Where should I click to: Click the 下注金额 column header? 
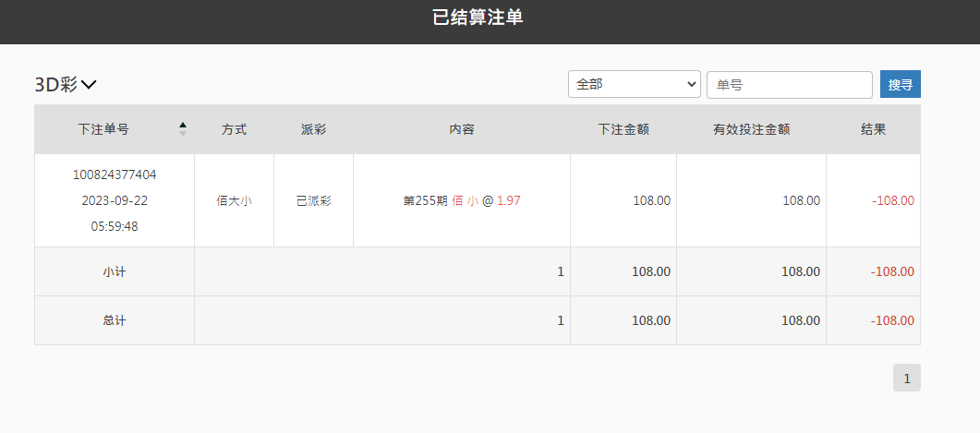point(623,129)
